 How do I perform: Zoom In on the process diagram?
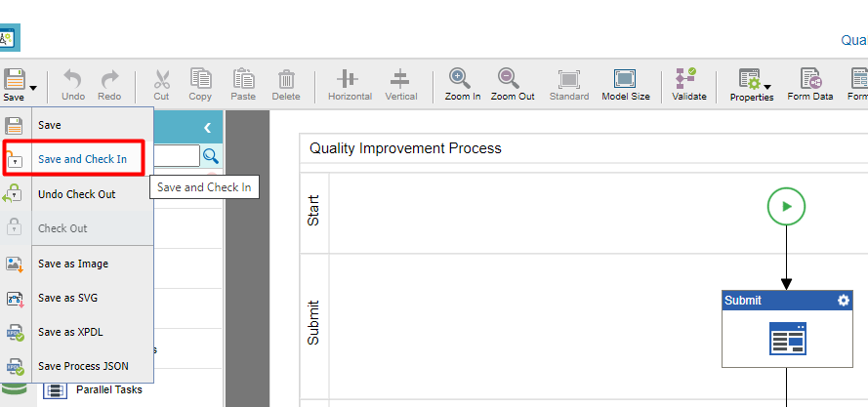click(460, 80)
